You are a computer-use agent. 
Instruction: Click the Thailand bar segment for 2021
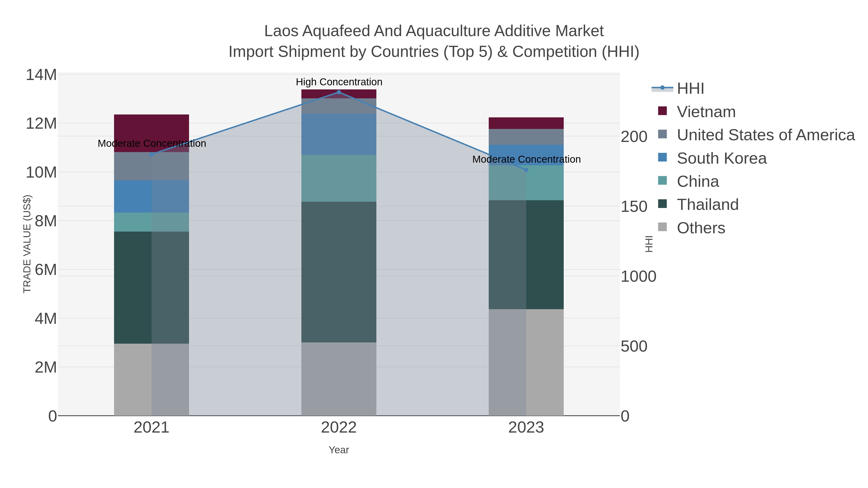(152, 287)
